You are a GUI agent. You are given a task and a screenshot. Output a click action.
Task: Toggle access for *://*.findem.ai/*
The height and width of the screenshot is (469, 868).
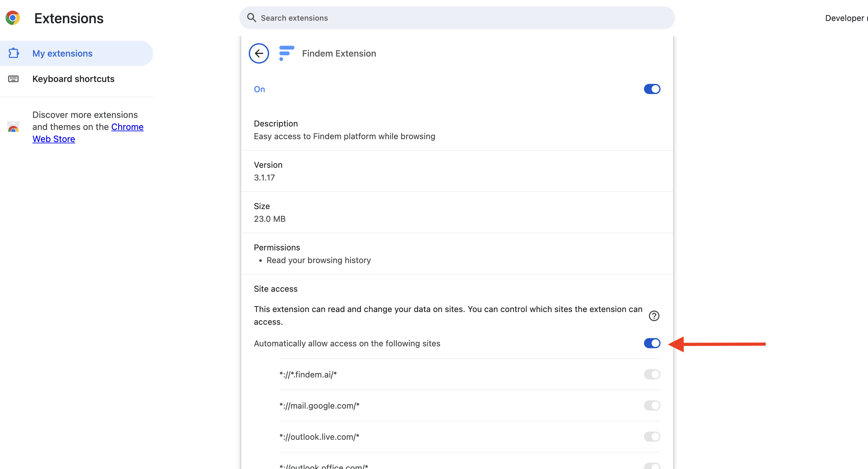coord(652,374)
